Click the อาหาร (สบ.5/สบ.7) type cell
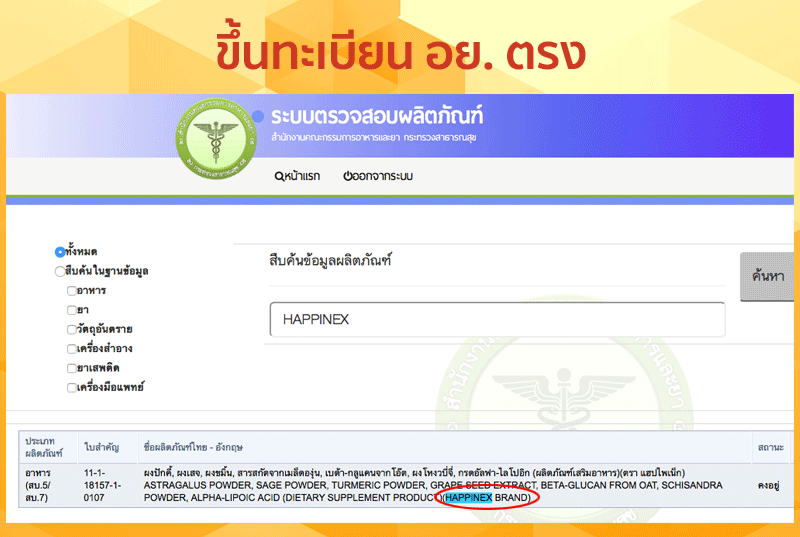This screenshot has height=537, width=800. [48, 485]
